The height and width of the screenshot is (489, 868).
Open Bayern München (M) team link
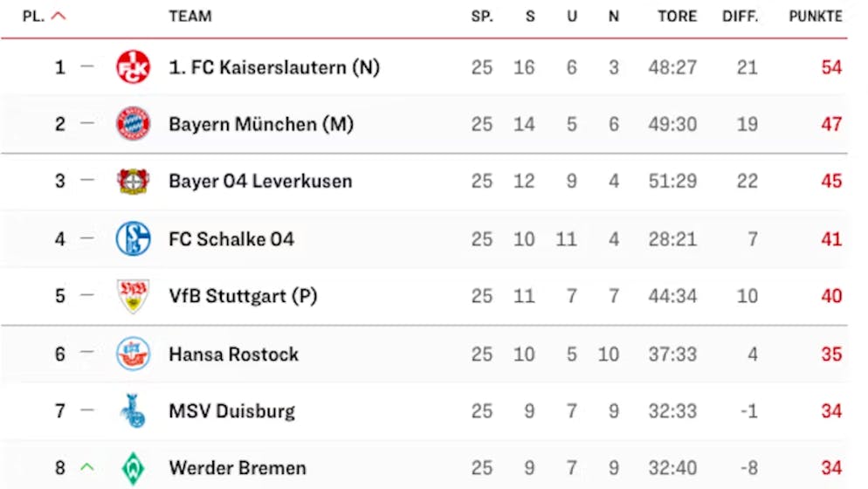click(x=261, y=124)
